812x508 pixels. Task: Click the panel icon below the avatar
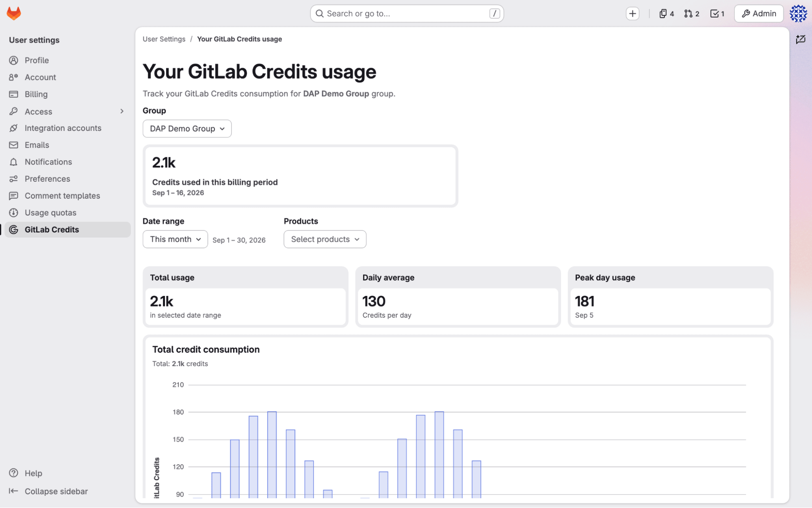(801, 39)
